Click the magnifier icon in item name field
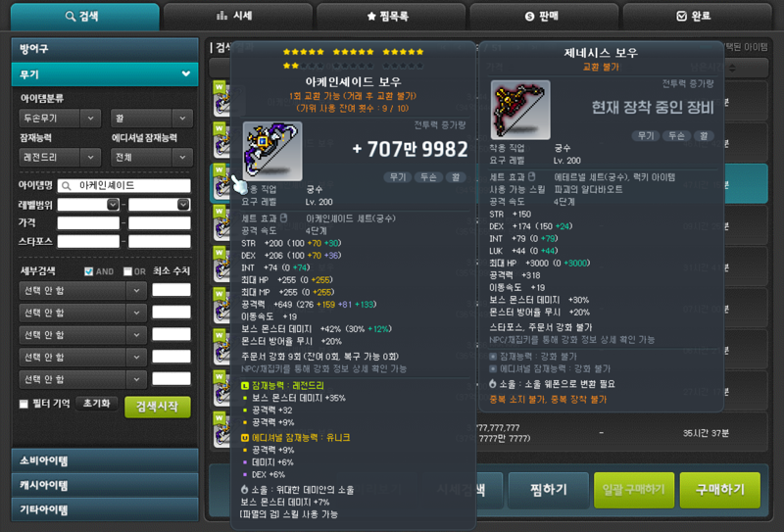 pyautogui.click(x=66, y=186)
